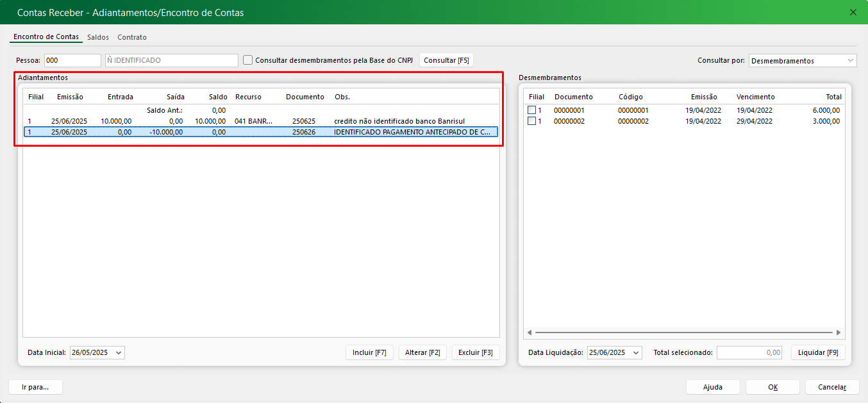Select the Encontro de Contas tab
Viewport: 868px width, 403px height.
coord(46,37)
